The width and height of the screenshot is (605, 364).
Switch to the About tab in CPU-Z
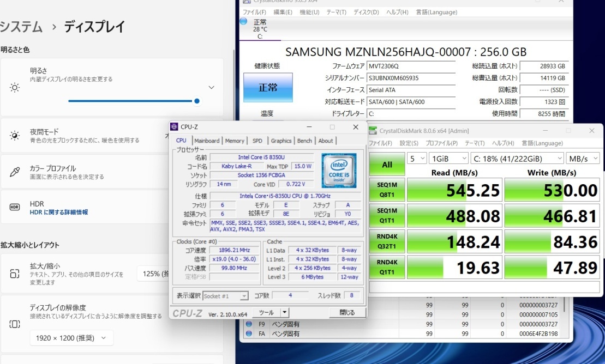pyautogui.click(x=326, y=141)
